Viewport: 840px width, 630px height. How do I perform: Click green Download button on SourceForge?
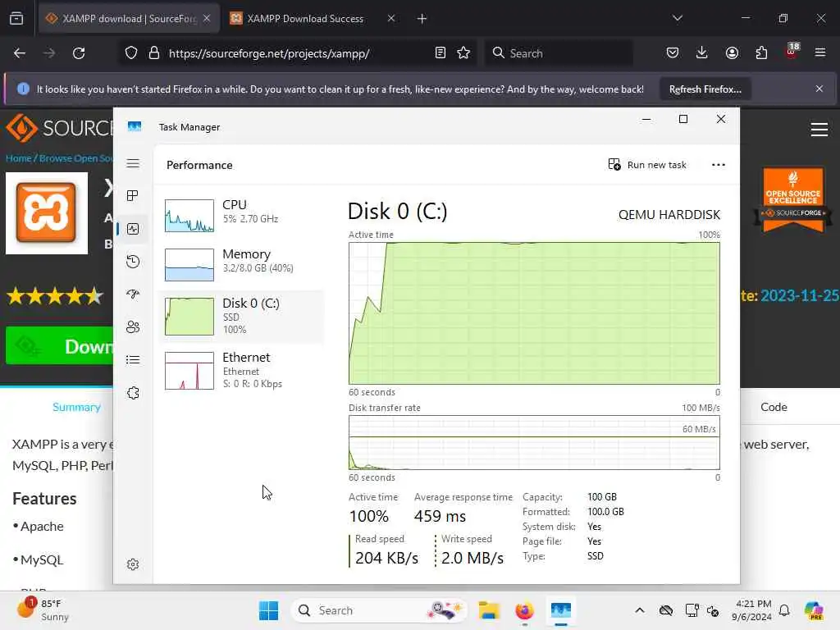59,346
